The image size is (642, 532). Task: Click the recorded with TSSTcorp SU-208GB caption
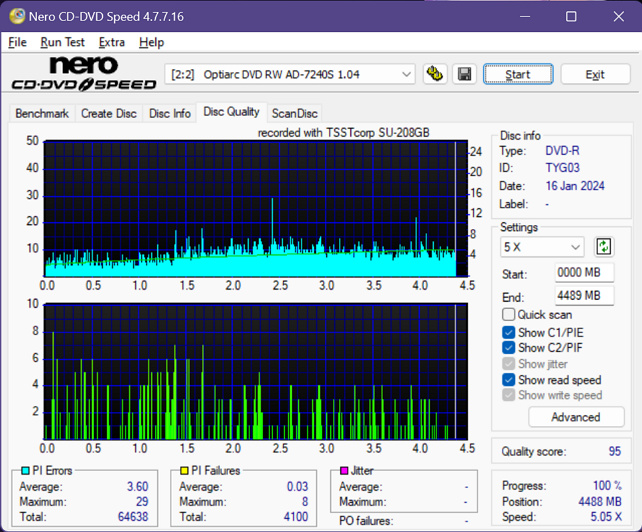[x=344, y=133]
